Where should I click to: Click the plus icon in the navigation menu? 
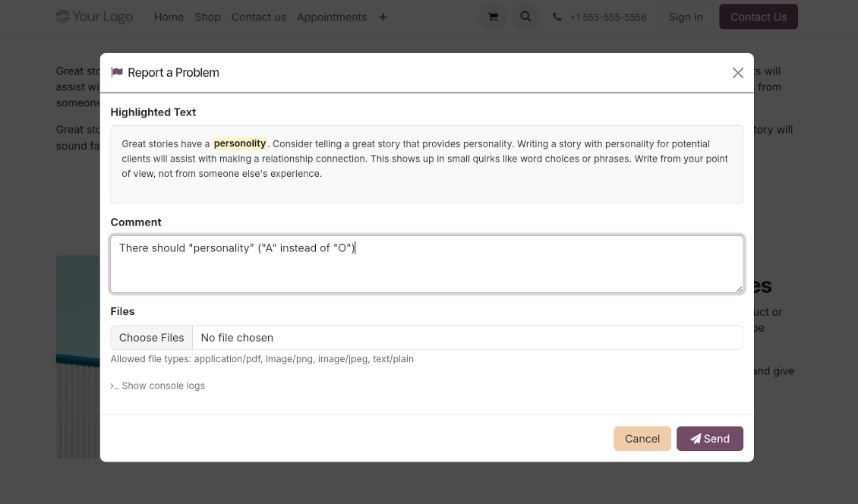(383, 17)
